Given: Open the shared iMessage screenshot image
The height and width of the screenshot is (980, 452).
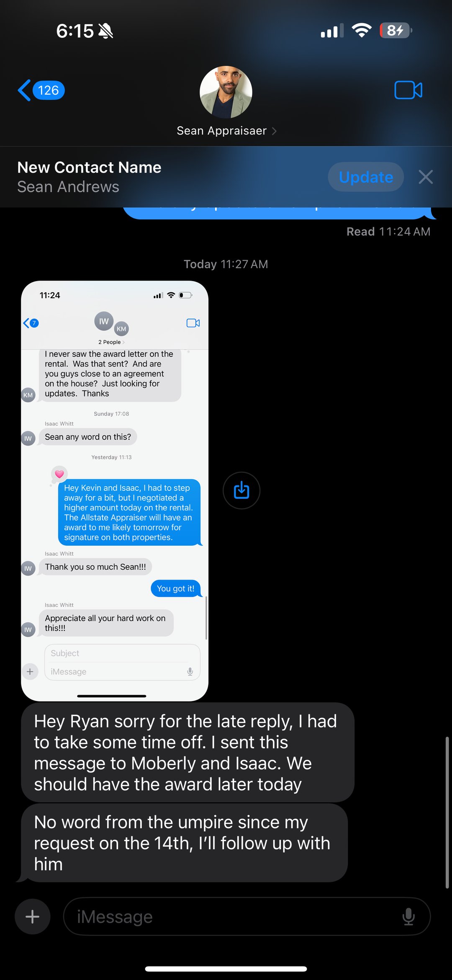Looking at the screenshot, I should (115, 490).
